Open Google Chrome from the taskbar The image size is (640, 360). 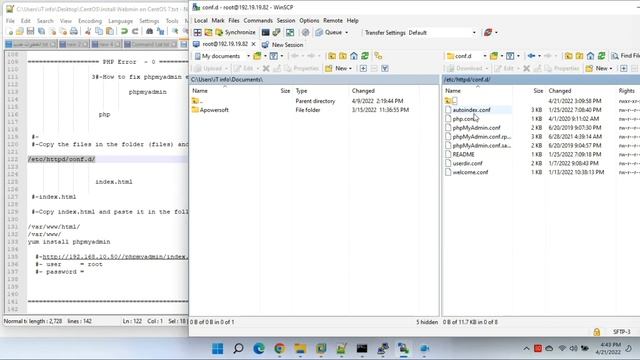click(280, 349)
